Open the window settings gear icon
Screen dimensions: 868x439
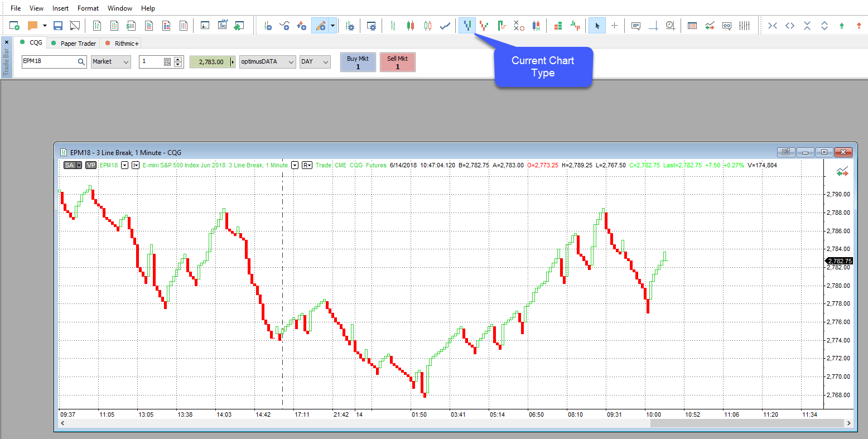[372, 26]
